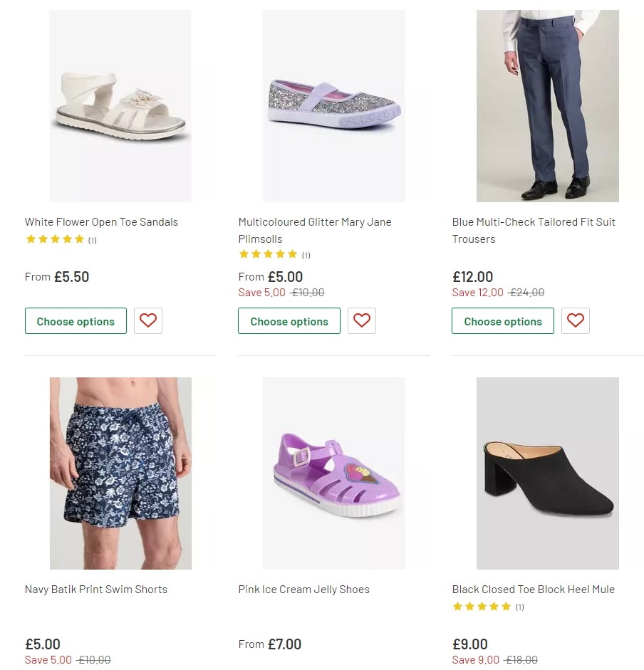Click the review count beside Sandals rating
Viewport: 644px width, 670px height.
91,239
